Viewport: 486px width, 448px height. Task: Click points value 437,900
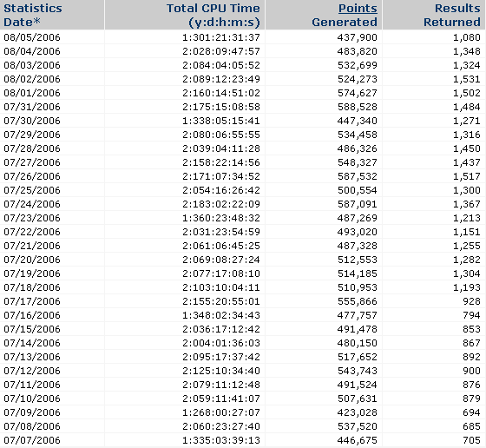[x=358, y=37]
